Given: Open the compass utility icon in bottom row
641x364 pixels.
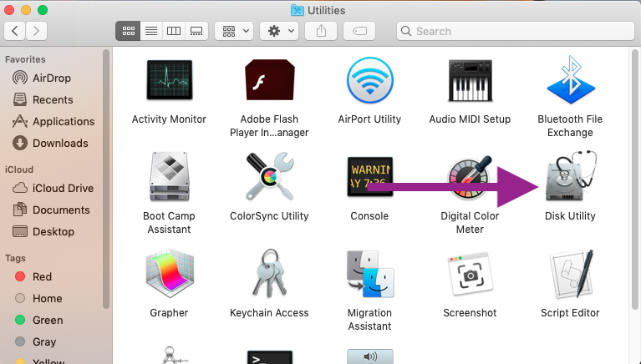Looking at the screenshot, I should [x=170, y=355].
